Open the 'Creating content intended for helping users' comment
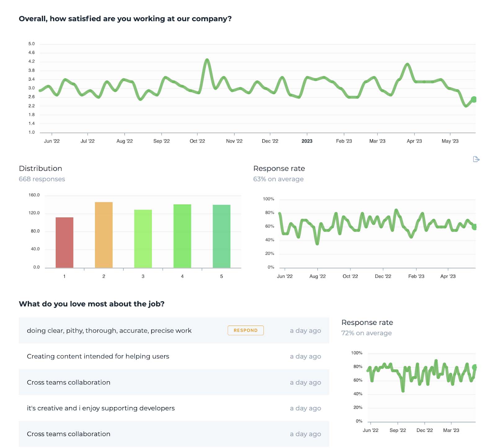The height and width of the screenshot is (448, 496). coord(98,356)
